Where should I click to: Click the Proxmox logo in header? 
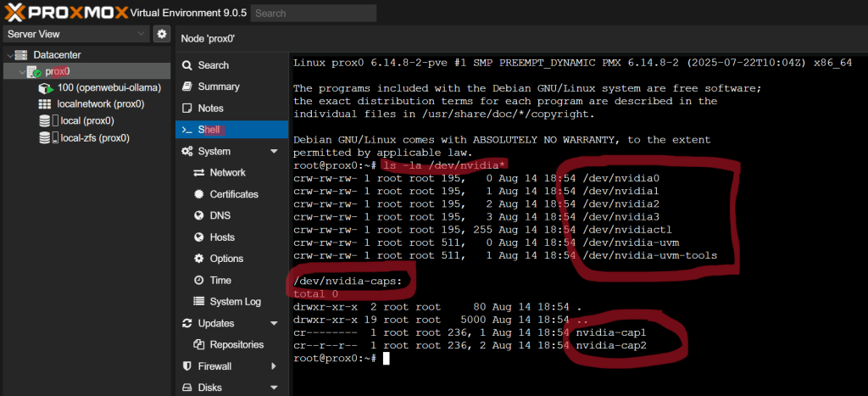[x=66, y=13]
